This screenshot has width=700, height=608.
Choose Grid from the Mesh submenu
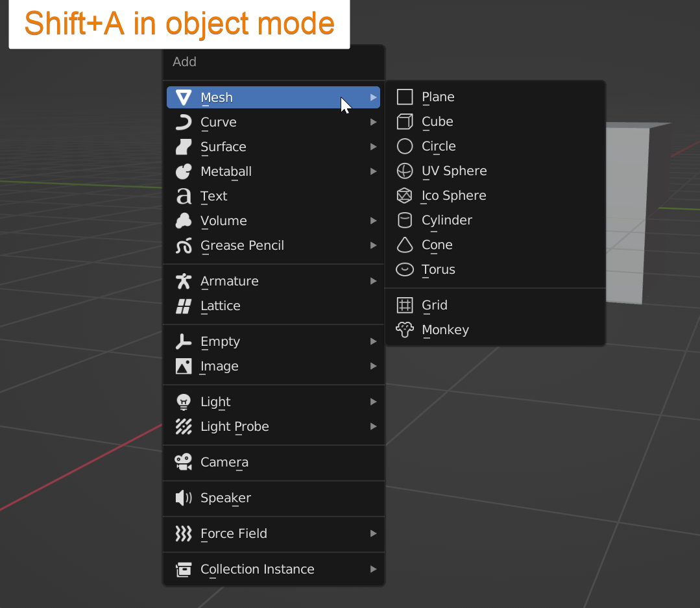click(x=434, y=305)
